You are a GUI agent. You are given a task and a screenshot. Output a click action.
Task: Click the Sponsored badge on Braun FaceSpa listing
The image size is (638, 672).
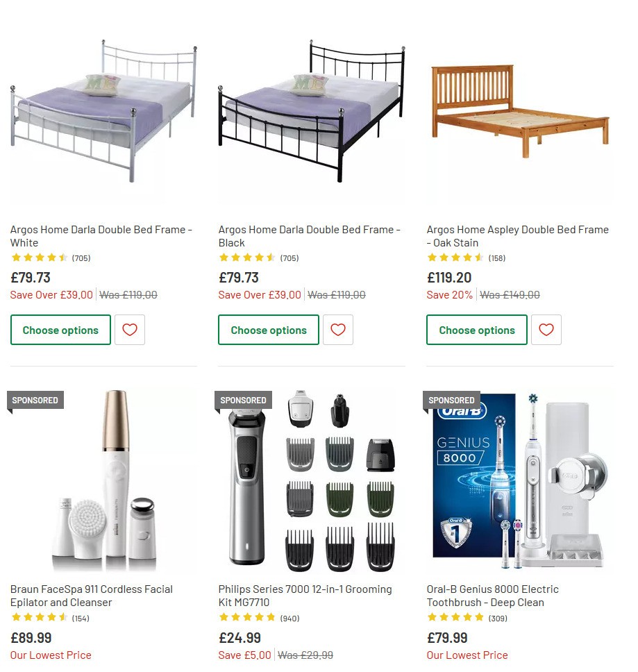click(x=35, y=400)
